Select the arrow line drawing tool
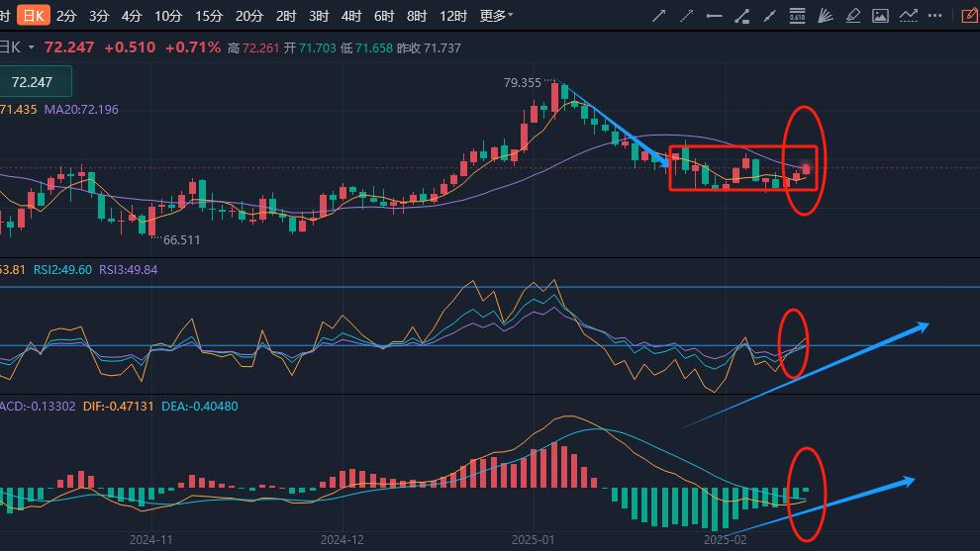This screenshot has height=551, width=980. point(658,16)
